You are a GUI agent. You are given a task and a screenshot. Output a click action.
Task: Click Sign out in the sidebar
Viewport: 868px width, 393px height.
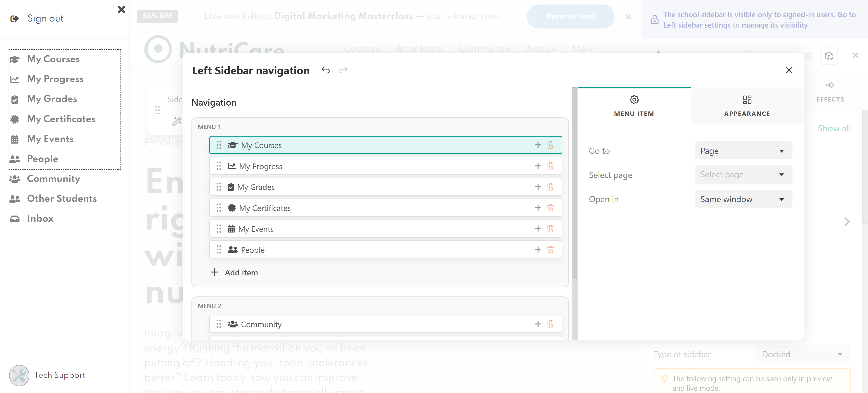click(45, 19)
